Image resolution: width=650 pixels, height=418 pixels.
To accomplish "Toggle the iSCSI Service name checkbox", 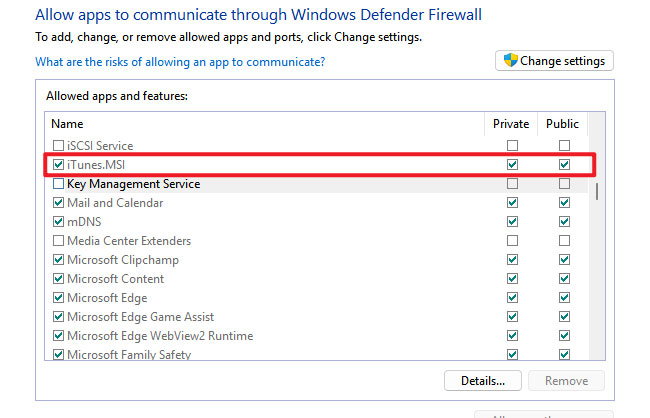I will pyautogui.click(x=59, y=146).
